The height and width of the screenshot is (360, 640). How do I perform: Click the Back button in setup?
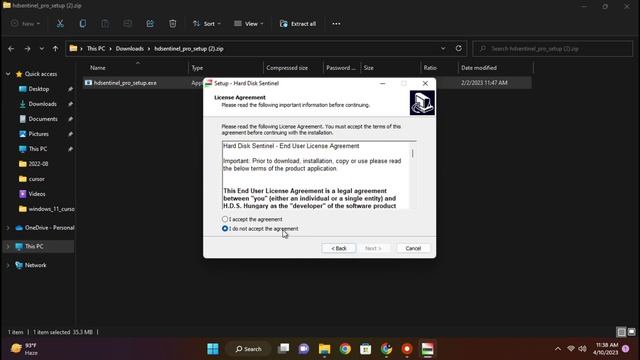coord(339,248)
